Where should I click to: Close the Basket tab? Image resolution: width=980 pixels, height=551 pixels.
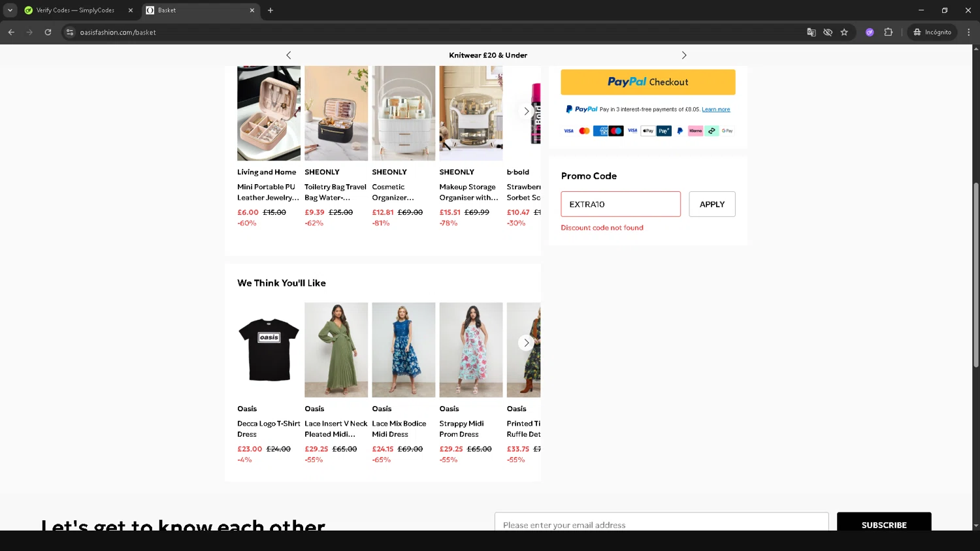pos(252,10)
